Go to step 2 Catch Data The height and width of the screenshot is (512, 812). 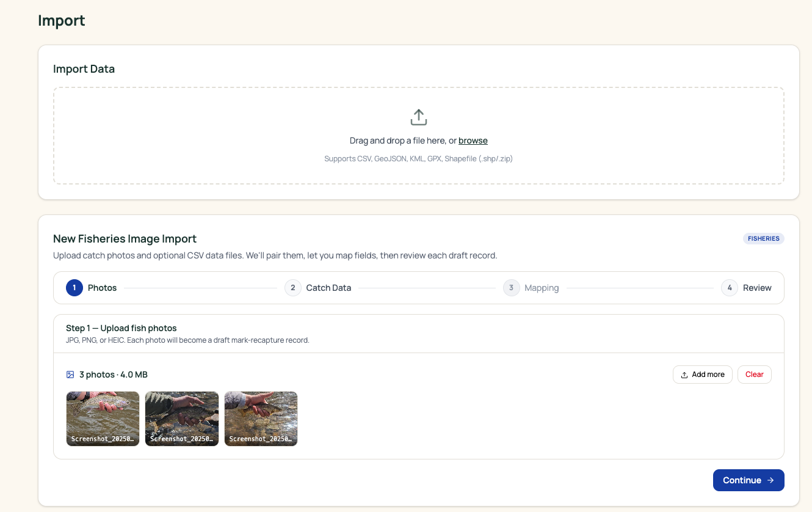pyautogui.click(x=318, y=288)
